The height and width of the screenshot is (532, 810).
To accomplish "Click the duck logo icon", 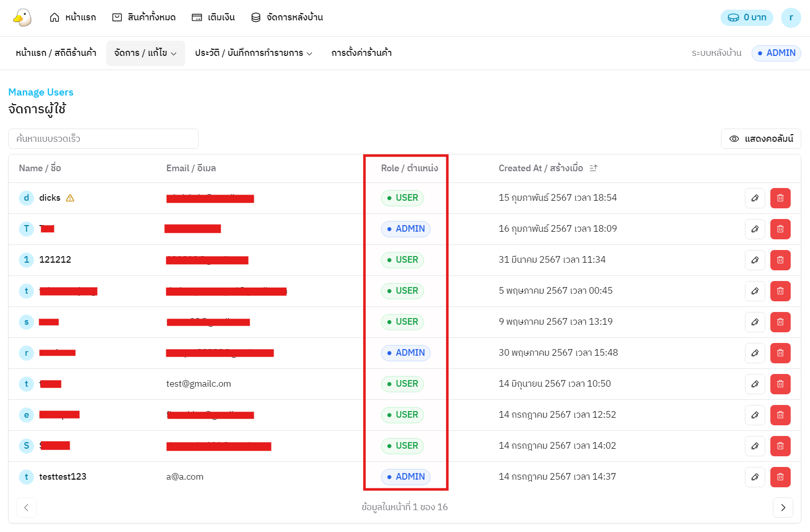I will (22, 17).
